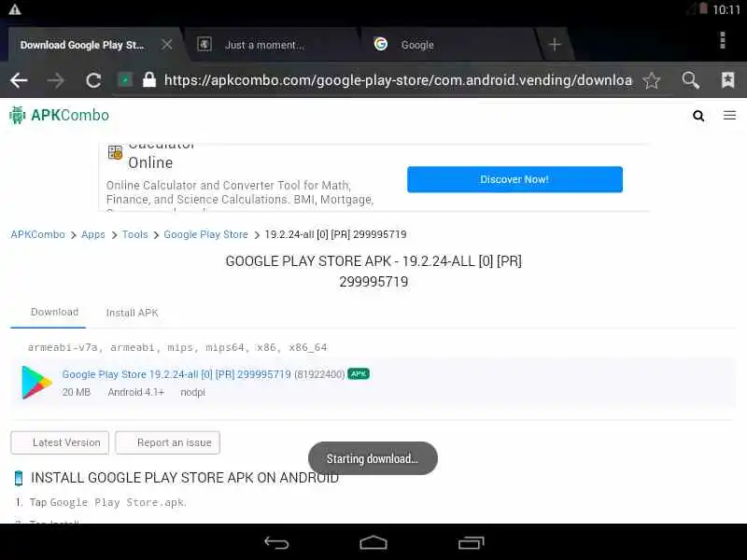Open a new tab with plus button
The height and width of the screenshot is (560, 747).
pos(555,45)
